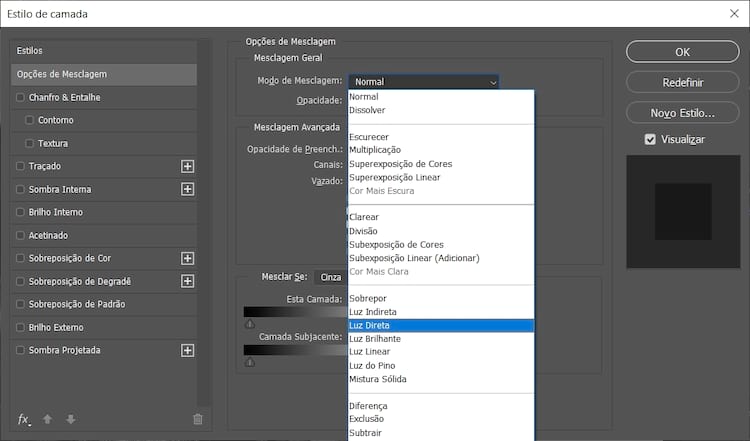The height and width of the screenshot is (441, 750).
Task: Enable the Contorno checkbox
Action: [30, 120]
